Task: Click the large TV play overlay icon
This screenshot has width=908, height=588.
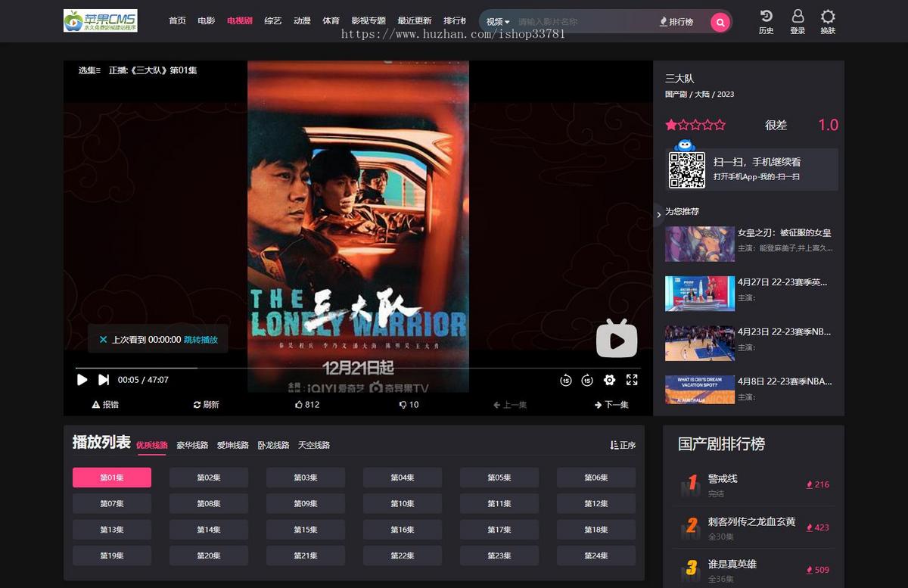Action: 617,338
